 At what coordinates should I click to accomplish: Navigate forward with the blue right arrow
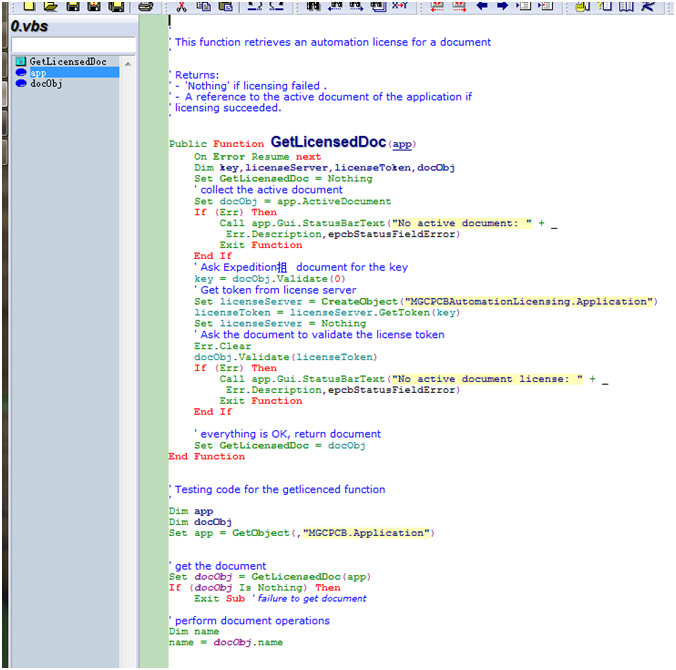click(x=502, y=6)
